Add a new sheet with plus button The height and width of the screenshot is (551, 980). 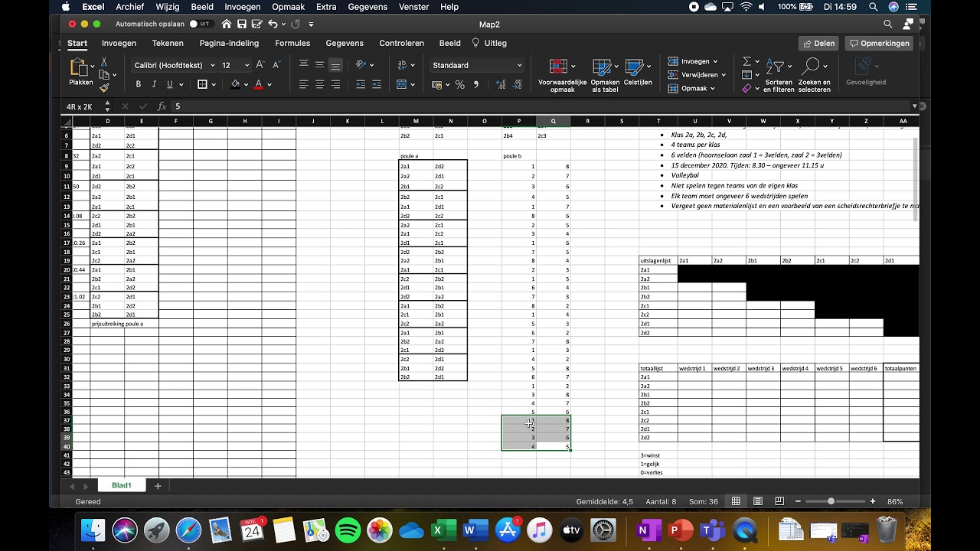click(x=158, y=486)
